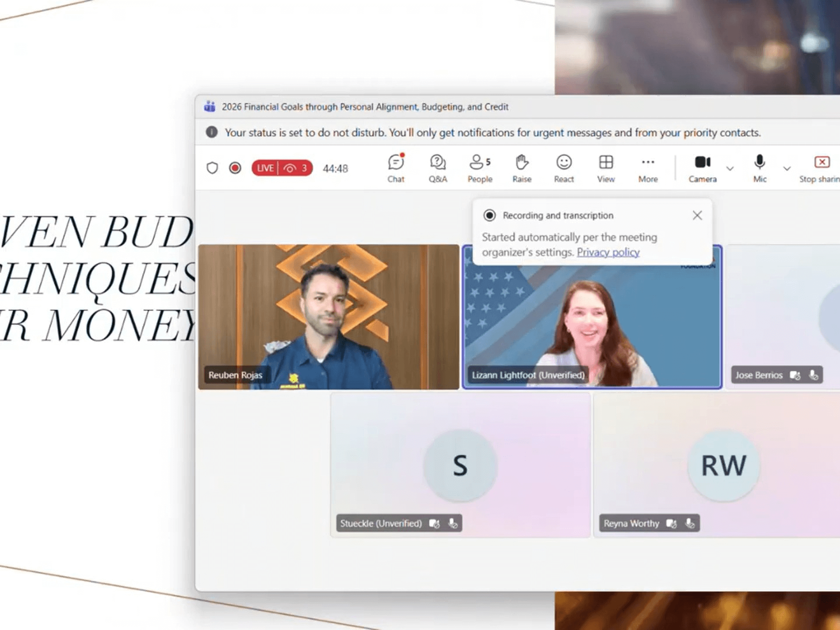
Task: Open the Q&A panel
Action: [x=437, y=168]
